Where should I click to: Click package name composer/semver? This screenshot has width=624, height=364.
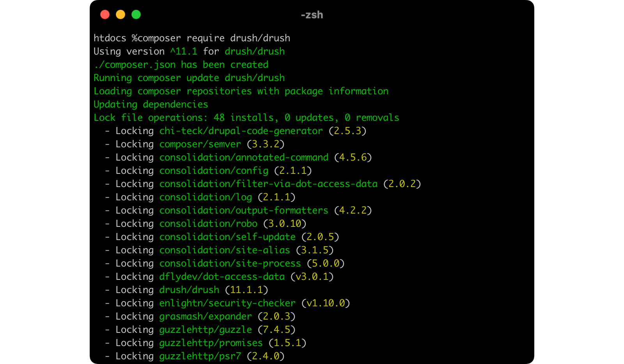[200, 144]
